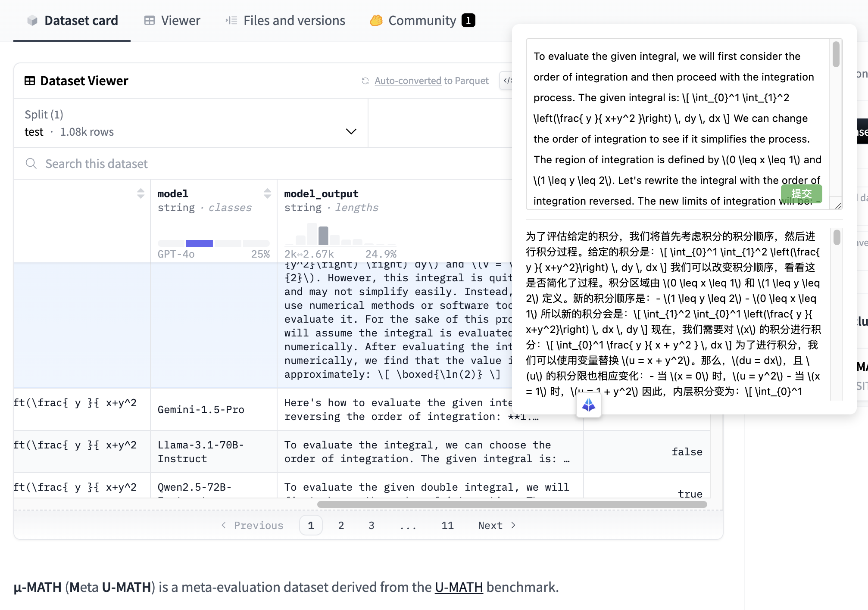Toggle sort arrows on model column
The image size is (868, 610).
pyautogui.click(x=267, y=193)
